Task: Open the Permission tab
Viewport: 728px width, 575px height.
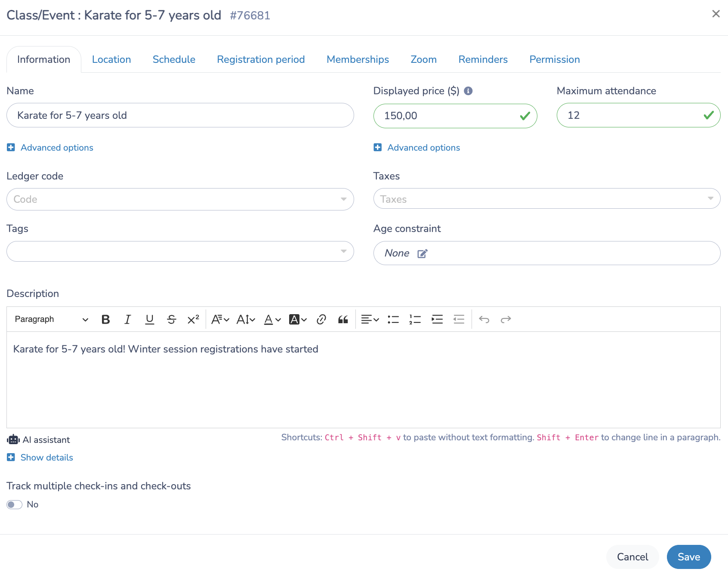Action: [555, 59]
